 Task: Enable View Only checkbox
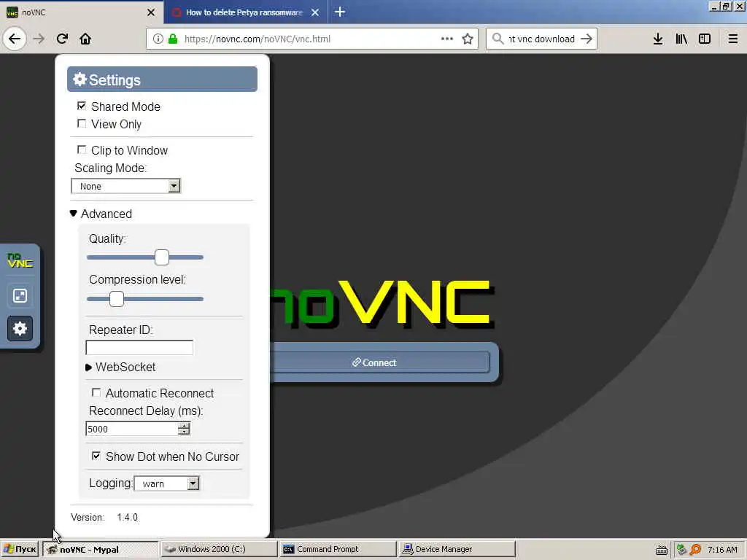click(x=82, y=124)
